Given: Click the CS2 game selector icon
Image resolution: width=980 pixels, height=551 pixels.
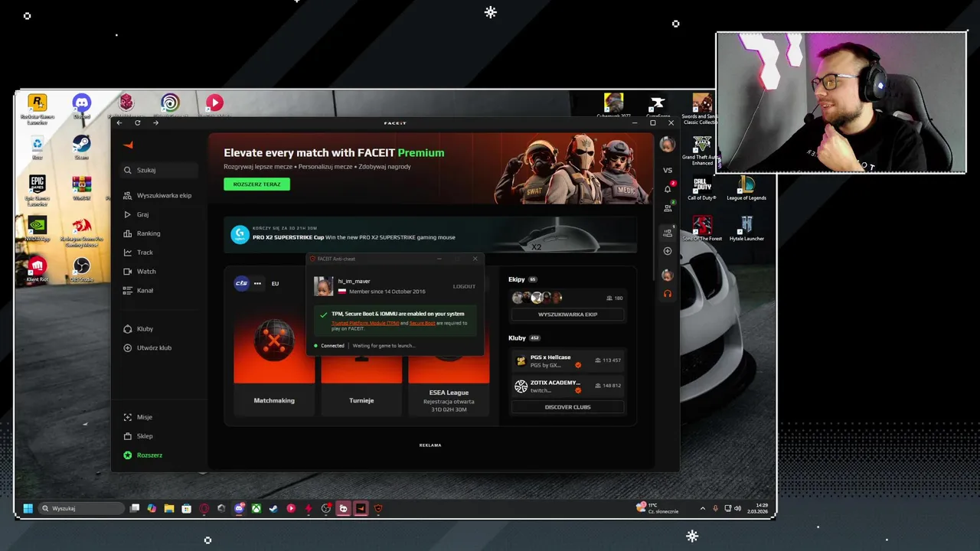Looking at the screenshot, I should 241,283.
